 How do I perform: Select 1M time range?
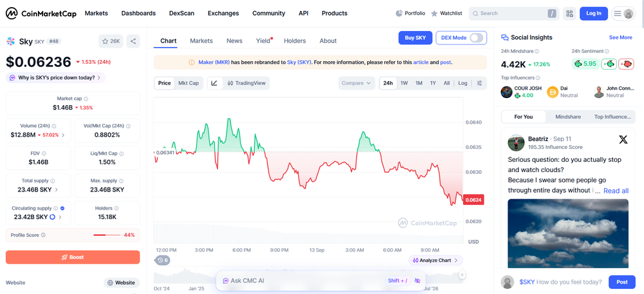419,83
